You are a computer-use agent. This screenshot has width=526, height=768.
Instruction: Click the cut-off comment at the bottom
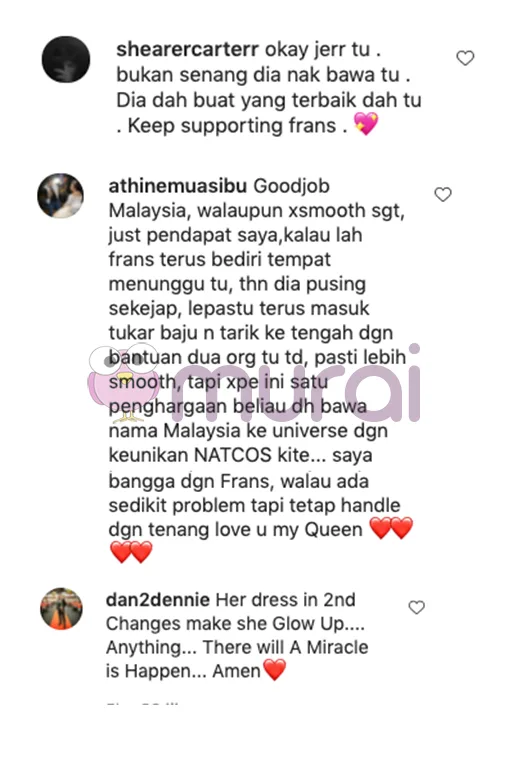pos(142,704)
